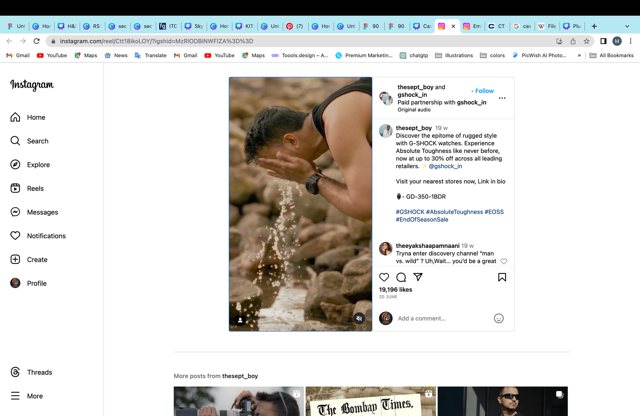Open Chrome three-dot menu
This screenshot has width=640, height=416.
[x=631, y=41]
